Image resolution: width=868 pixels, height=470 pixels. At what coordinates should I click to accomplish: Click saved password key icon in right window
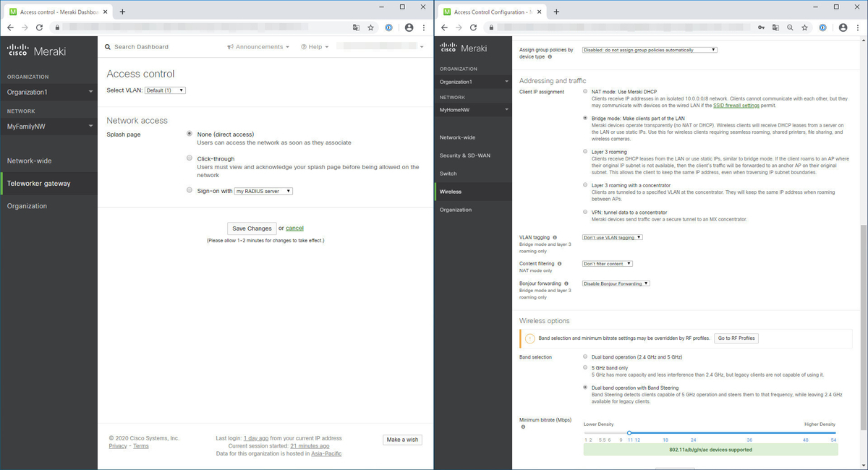(x=761, y=27)
